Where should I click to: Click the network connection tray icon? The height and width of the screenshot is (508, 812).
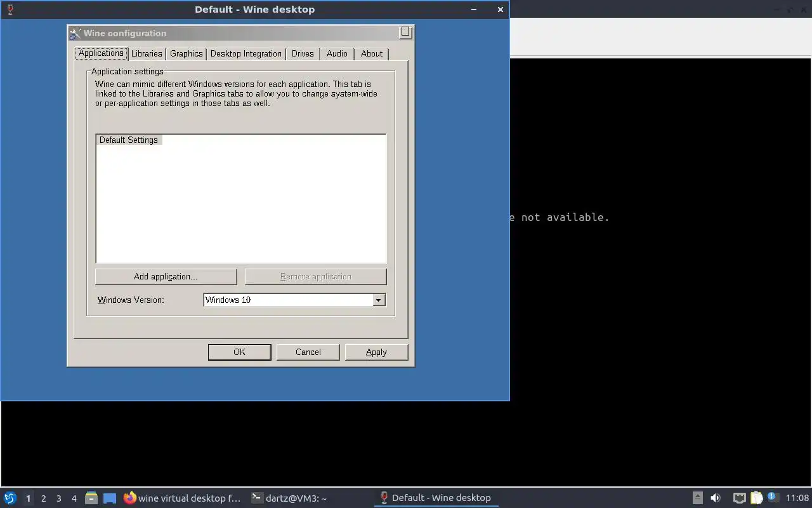click(x=739, y=498)
